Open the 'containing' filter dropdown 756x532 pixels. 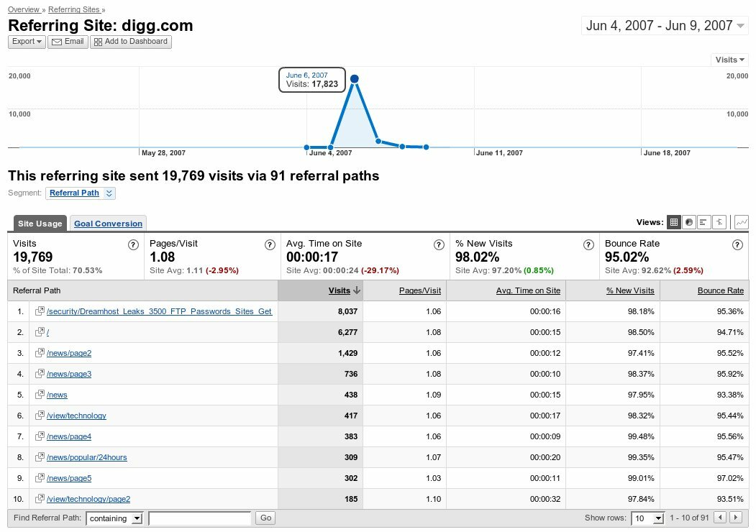[x=115, y=518]
